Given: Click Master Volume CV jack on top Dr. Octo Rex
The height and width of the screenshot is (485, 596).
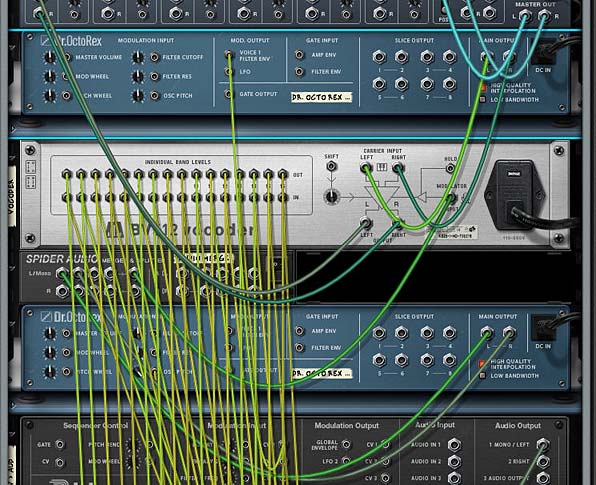Looking at the screenshot, I should click(x=67, y=57).
